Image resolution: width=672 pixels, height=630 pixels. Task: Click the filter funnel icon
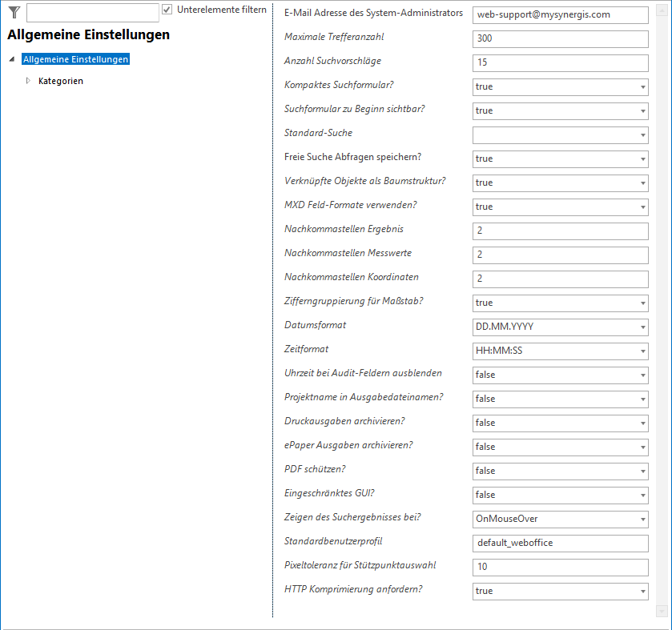click(x=14, y=12)
